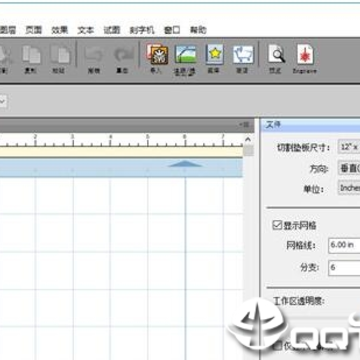
Task: Open the 帮助 (Help) menu
Action: pos(198,30)
